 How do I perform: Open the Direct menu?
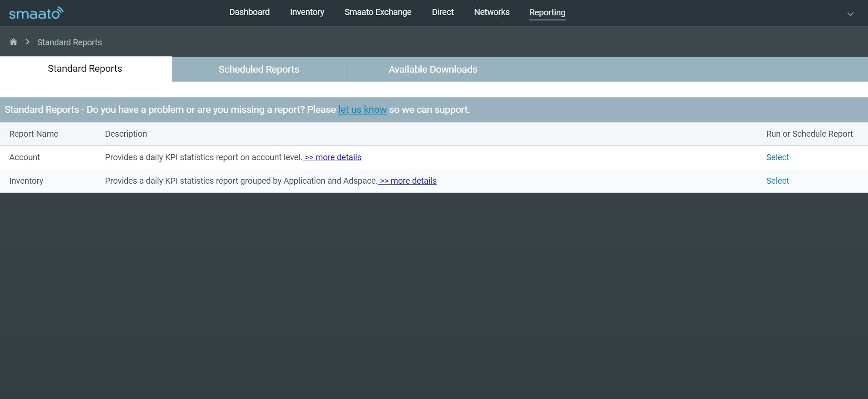pos(443,12)
